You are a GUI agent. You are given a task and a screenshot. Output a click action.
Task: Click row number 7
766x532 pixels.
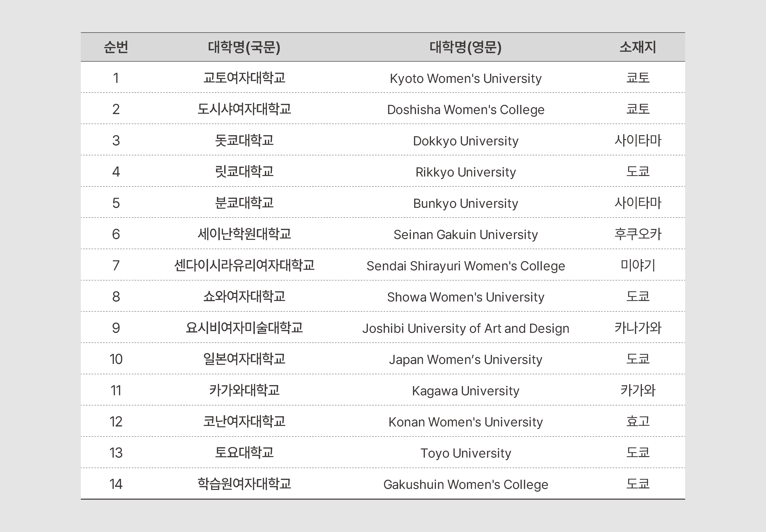click(116, 266)
